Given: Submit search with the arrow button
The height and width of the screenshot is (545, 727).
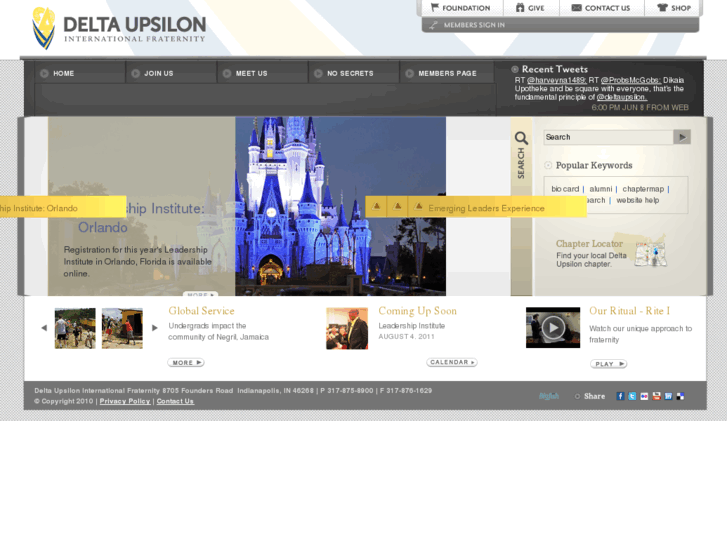Looking at the screenshot, I should pyautogui.click(x=682, y=137).
